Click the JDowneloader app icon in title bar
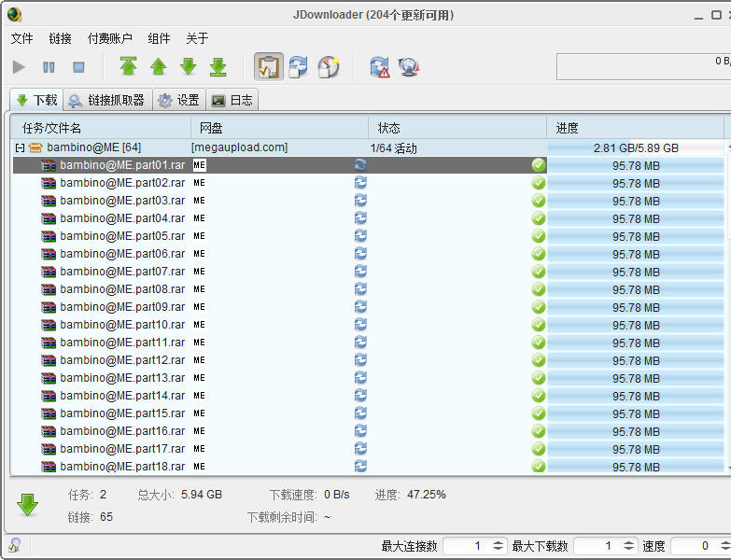Screen dimensions: 731x560 tap(14, 15)
